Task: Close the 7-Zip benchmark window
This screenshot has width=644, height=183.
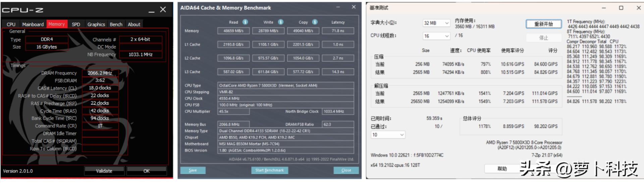Action: click(x=638, y=8)
